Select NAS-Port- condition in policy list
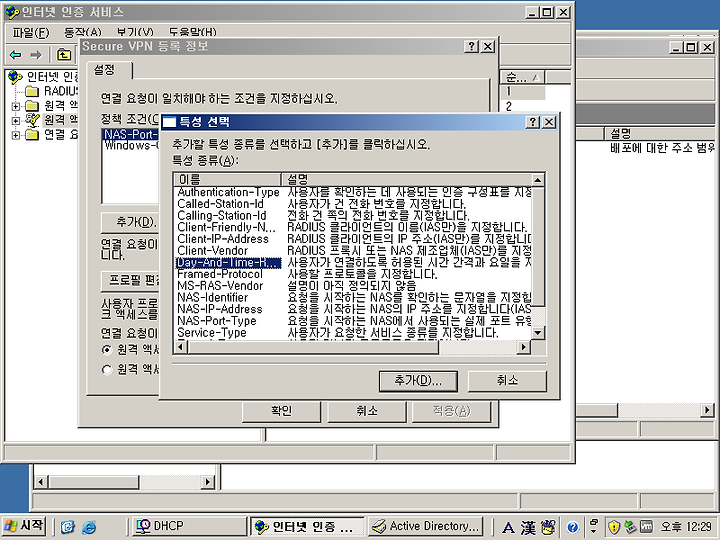Image resolution: width=720 pixels, height=540 pixels. (131, 135)
